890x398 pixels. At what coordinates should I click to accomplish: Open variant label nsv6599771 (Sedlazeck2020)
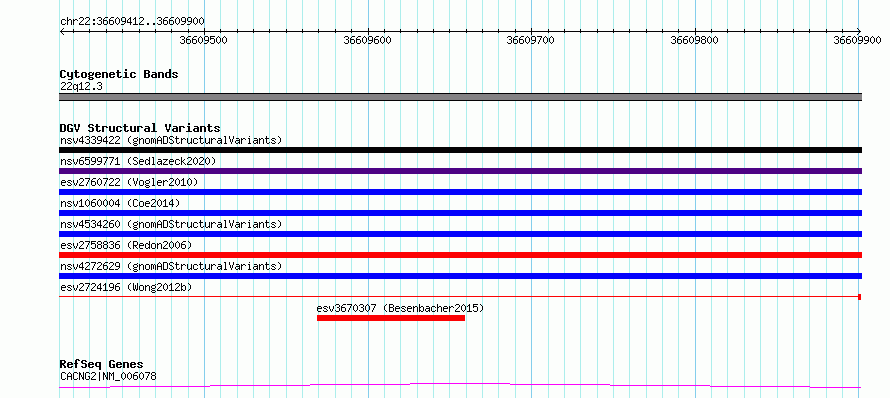click(x=138, y=161)
